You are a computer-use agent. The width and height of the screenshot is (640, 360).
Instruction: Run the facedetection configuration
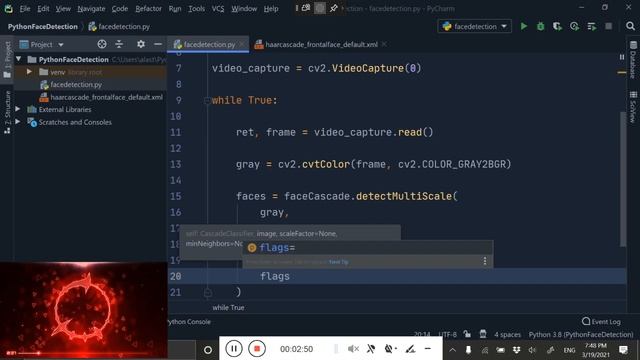pyautogui.click(x=523, y=27)
